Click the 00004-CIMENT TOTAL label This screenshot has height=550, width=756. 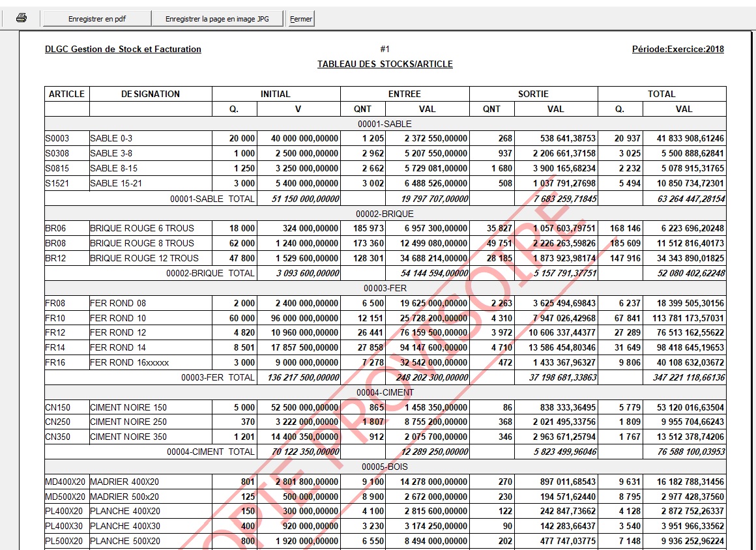211,452
